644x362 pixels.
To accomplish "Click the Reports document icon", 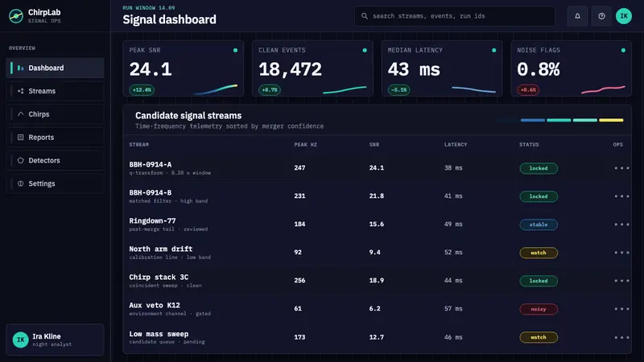I will [21, 137].
